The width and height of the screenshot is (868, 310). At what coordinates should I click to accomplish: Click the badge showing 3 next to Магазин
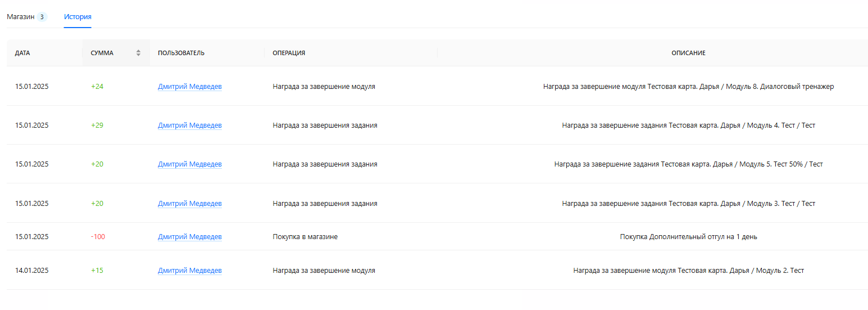pyautogui.click(x=42, y=17)
